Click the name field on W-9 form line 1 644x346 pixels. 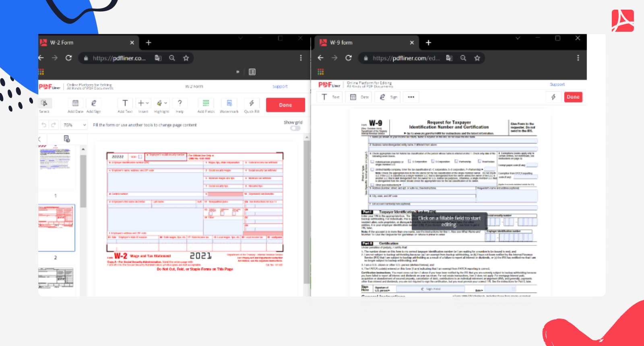coord(453,141)
